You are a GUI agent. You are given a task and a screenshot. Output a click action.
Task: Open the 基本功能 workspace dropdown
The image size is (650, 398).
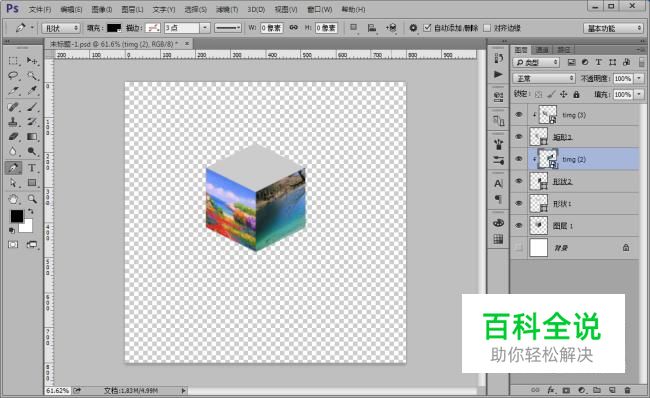[x=613, y=28]
